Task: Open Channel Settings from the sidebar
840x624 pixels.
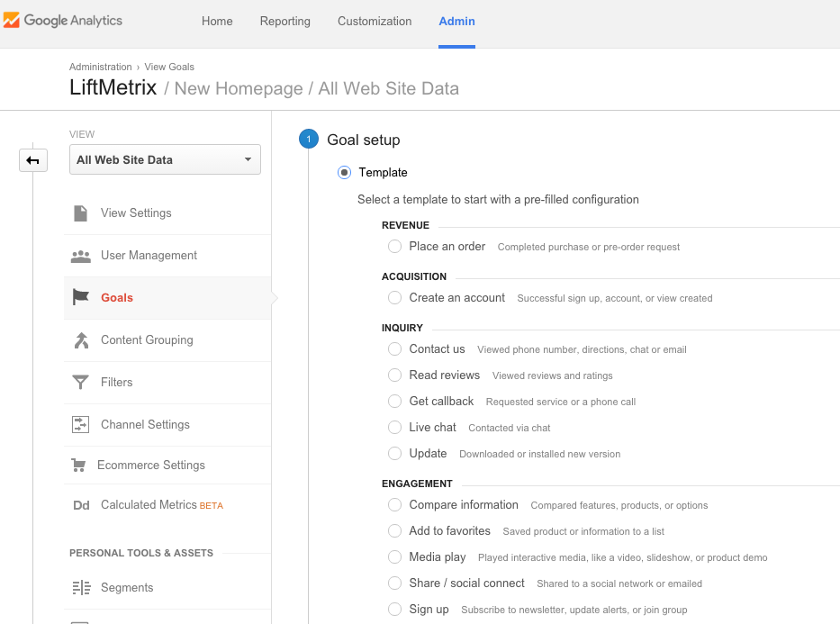Action: [144, 424]
